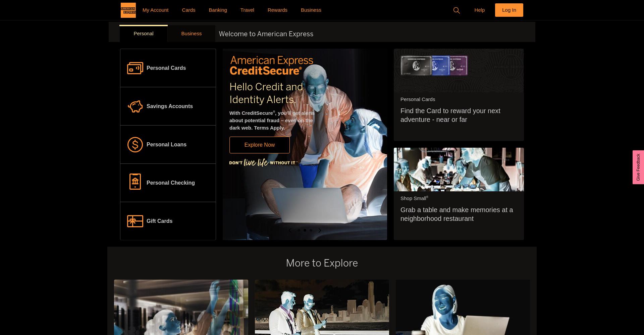This screenshot has height=335, width=644.
Task: Select the Personal tab
Action: [x=143, y=34]
